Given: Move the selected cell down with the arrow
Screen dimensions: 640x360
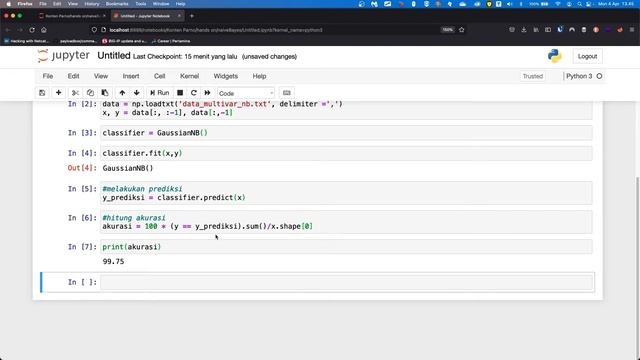Looking at the screenshot, I should point(137,93).
